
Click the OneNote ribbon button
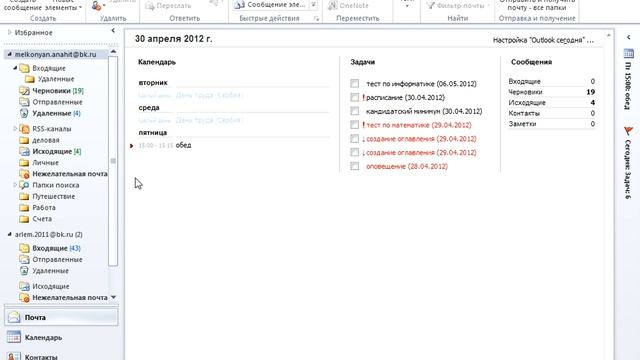[349, 6]
